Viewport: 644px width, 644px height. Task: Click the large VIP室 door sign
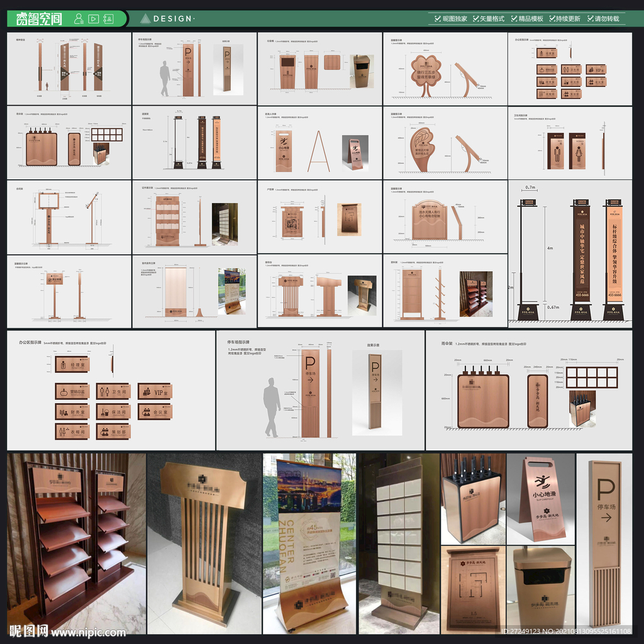click(155, 392)
